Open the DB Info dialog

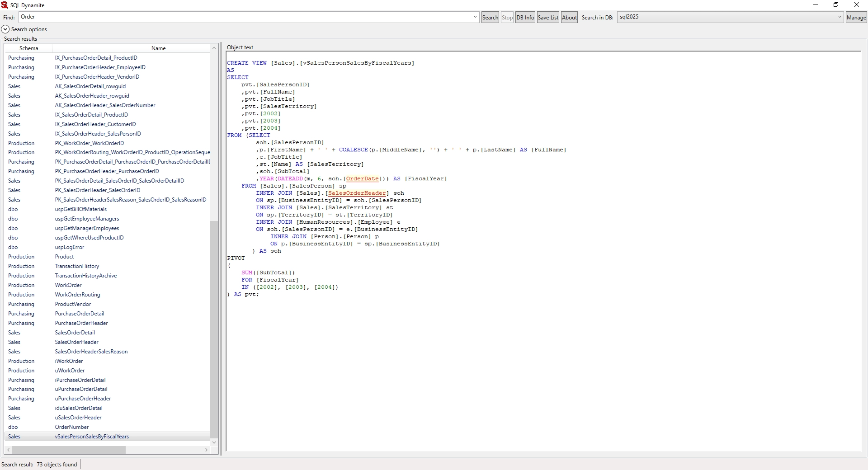(x=525, y=18)
